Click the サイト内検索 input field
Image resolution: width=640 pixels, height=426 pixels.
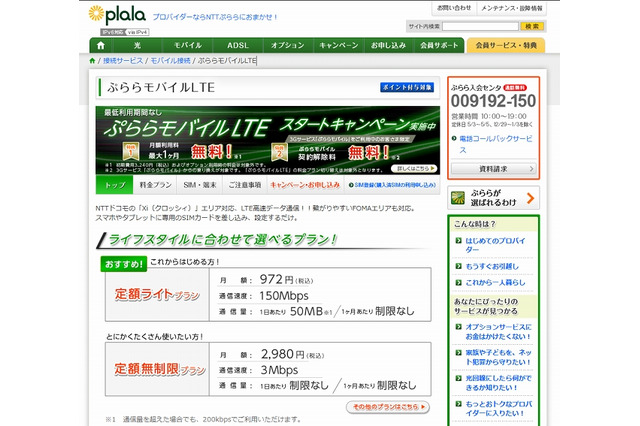[480, 27]
